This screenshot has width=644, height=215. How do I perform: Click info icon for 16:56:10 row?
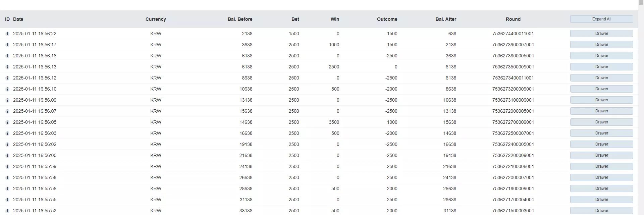click(7, 89)
